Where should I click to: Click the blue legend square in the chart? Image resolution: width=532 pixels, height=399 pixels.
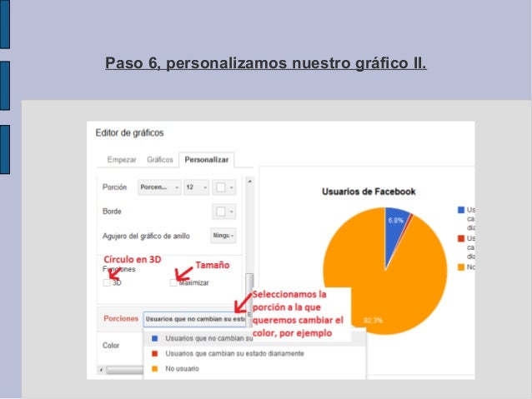[x=461, y=210]
